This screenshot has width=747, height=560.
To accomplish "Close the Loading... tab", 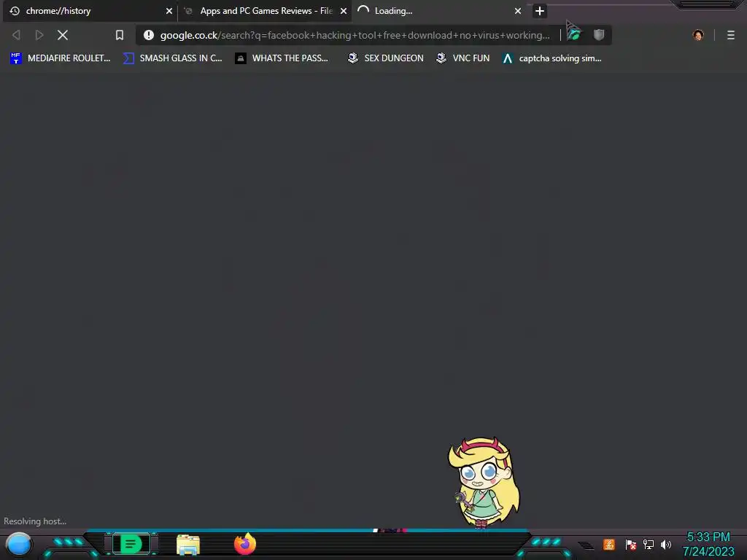I will [x=518, y=11].
